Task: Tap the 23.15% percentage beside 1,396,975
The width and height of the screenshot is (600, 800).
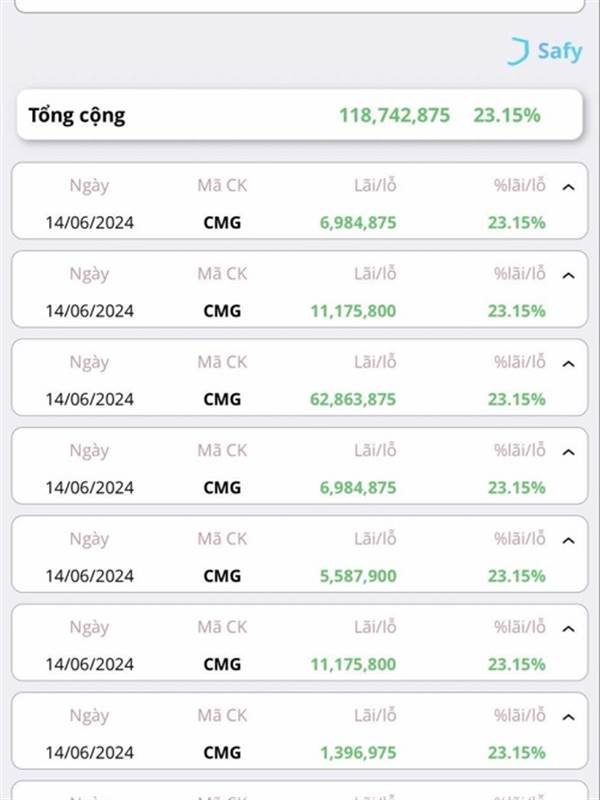Action: (516, 752)
